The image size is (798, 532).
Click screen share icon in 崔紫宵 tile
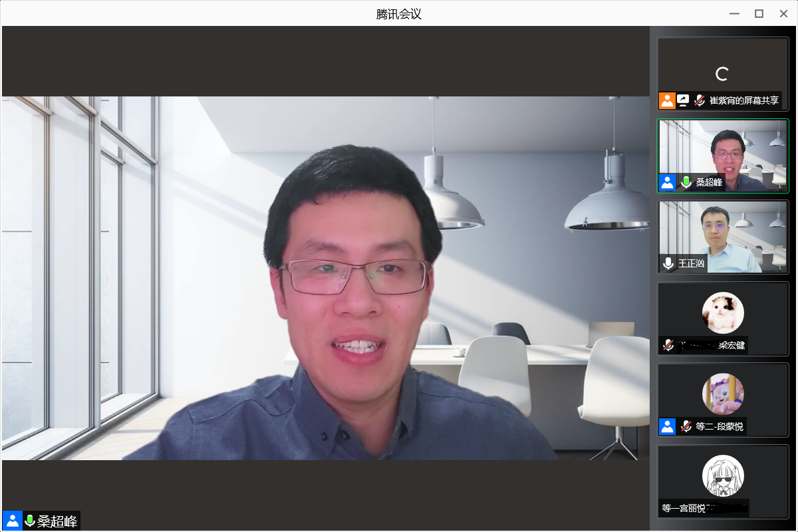pos(683,100)
